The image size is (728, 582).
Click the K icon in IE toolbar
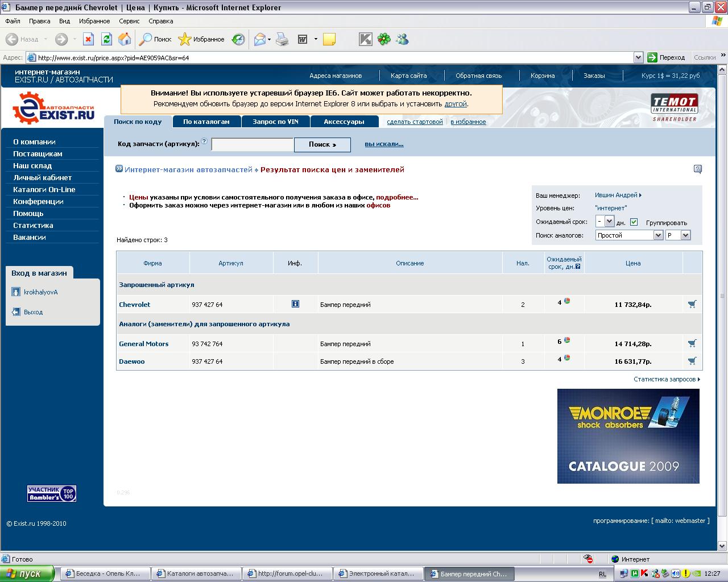pyautogui.click(x=365, y=39)
